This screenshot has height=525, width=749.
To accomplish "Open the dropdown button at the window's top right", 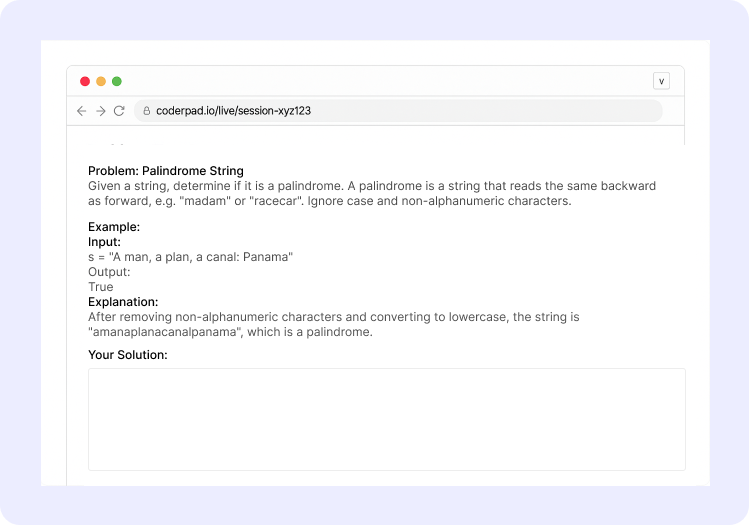I will (661, 81).
